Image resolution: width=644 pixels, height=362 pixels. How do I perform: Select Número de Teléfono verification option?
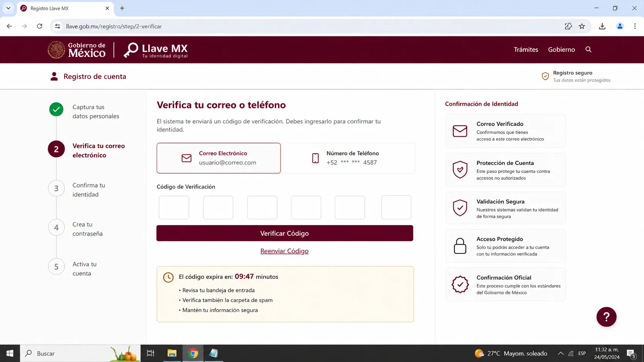click(x=348, y=158)
